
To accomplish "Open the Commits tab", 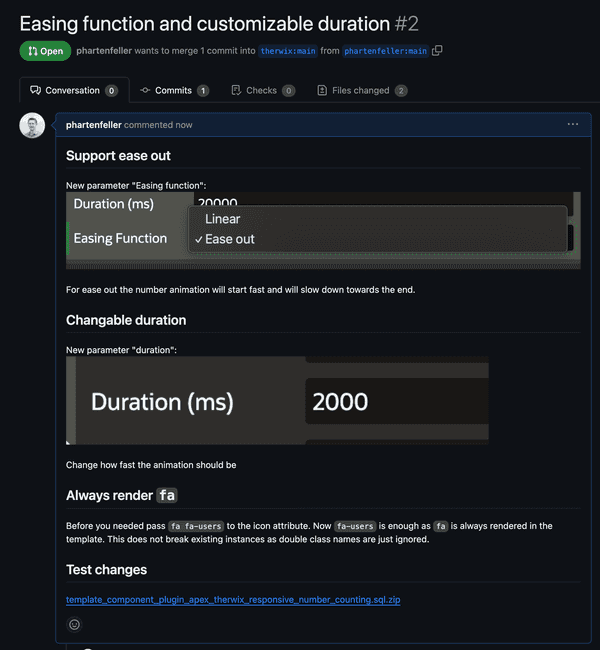I will 174,90.
